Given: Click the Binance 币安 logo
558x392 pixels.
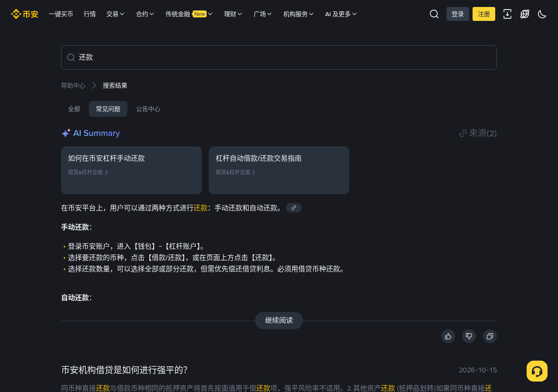Looking at the screenshot, I should point(24,14).
